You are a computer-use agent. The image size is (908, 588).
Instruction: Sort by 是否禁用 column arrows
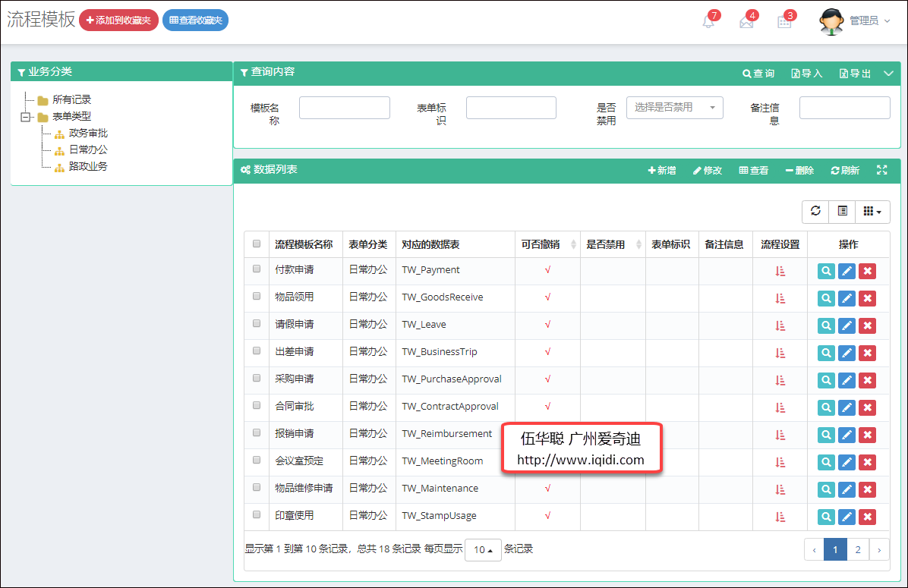(638, 244)
